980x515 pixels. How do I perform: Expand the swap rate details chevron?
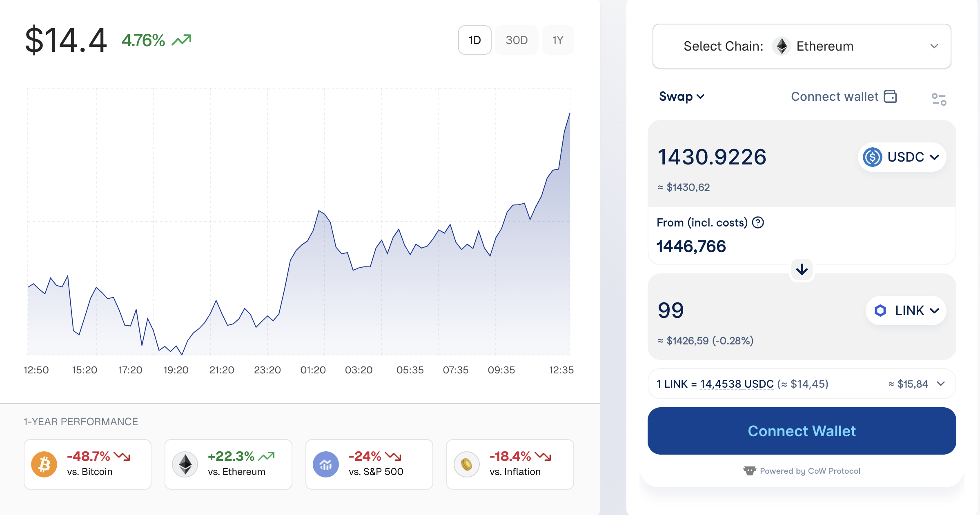pyautogui.click(x=942, y=384)
